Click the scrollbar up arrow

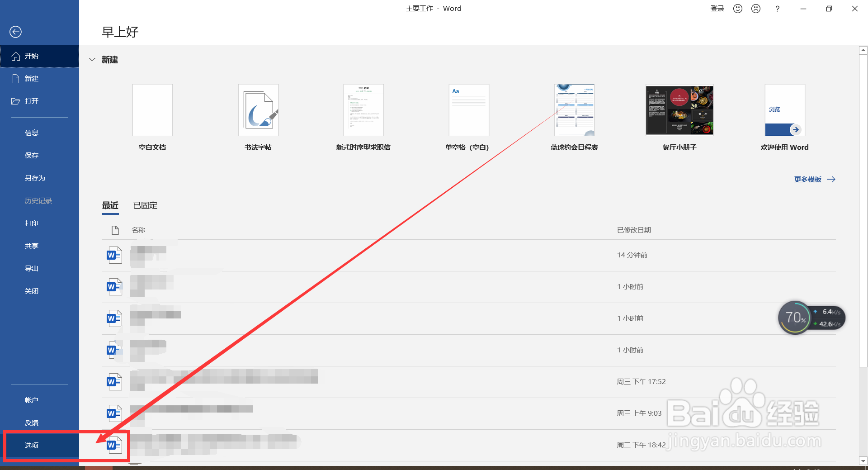click(863, 51)
